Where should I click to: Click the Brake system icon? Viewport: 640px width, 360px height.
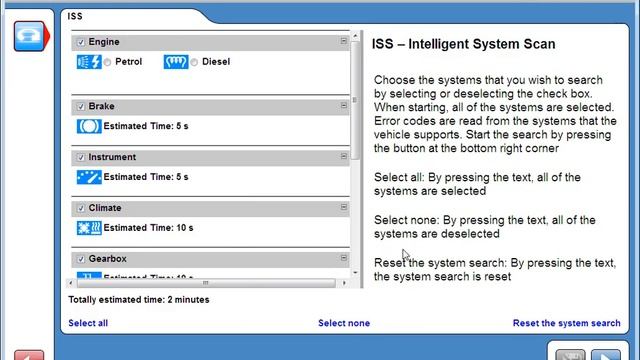[89, 126]
